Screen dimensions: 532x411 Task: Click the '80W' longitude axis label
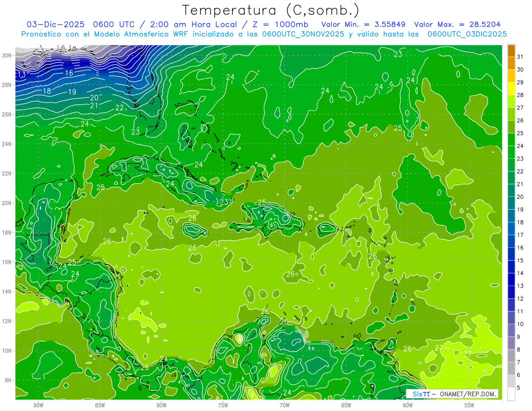(161, 405)
